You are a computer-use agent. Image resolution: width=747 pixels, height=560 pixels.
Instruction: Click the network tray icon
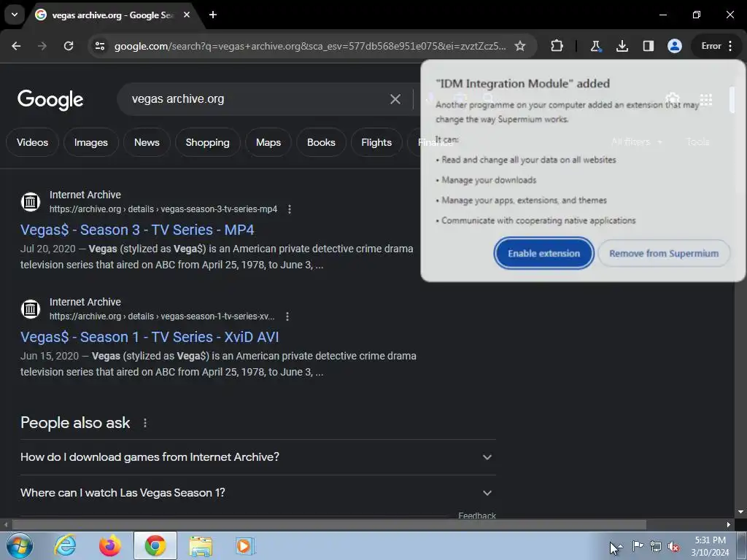pos(656,547)
